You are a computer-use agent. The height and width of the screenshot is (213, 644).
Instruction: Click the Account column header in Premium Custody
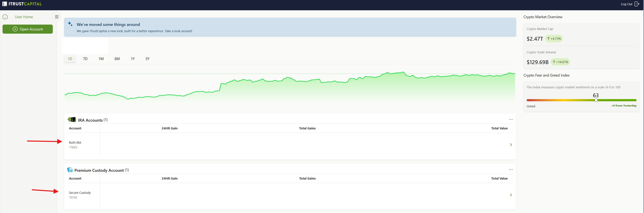[75, 179]
